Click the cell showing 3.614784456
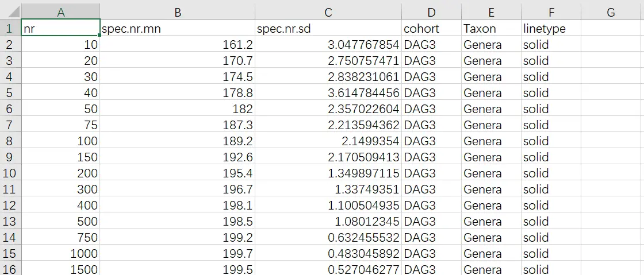Screen dimensions: 644x275 [328, 92]
